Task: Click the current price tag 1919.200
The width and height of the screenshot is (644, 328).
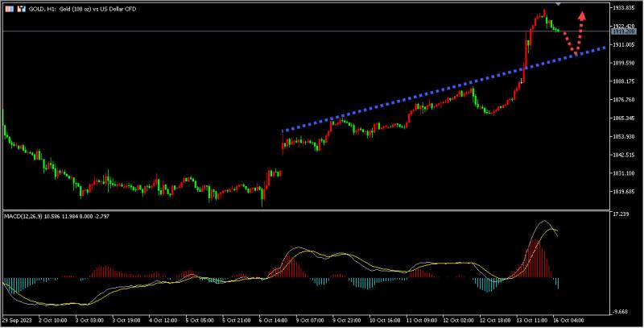Action: tap(624, 31)
